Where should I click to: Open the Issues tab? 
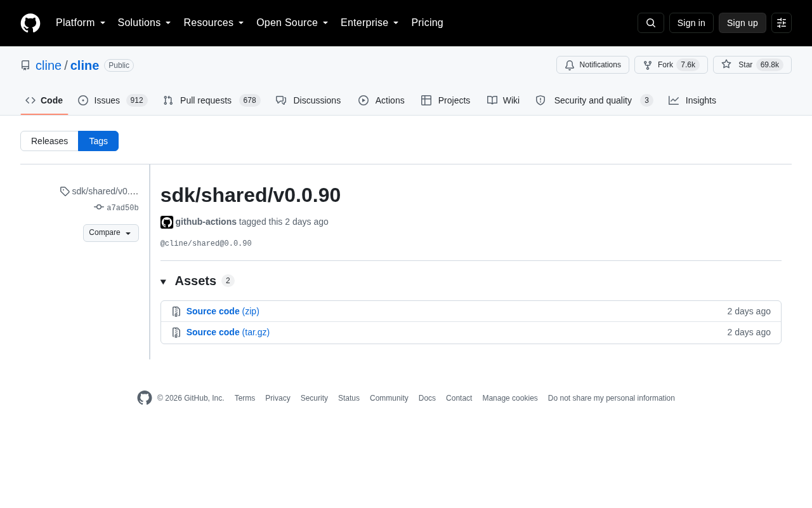coord(113,100)
